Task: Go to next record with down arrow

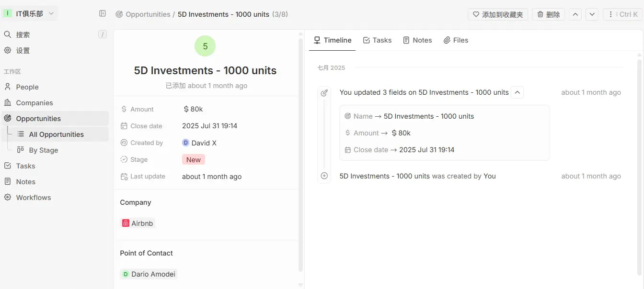Action: pos(592,14)
